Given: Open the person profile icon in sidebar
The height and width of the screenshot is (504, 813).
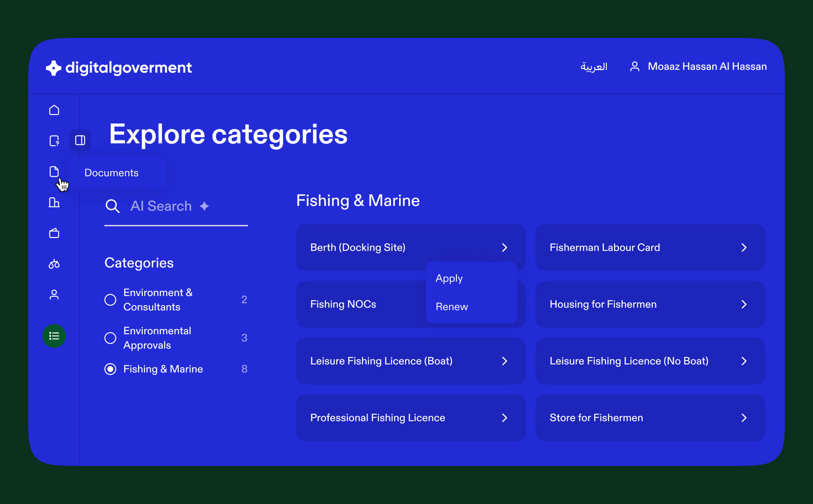Looking at the screenshot, I should pyautogui.click(x=54, y=295).
